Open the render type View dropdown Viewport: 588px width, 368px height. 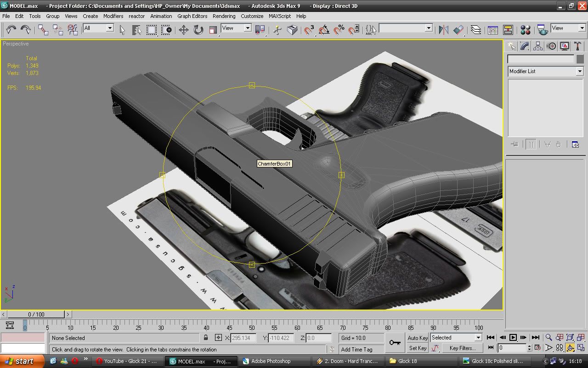568,28
